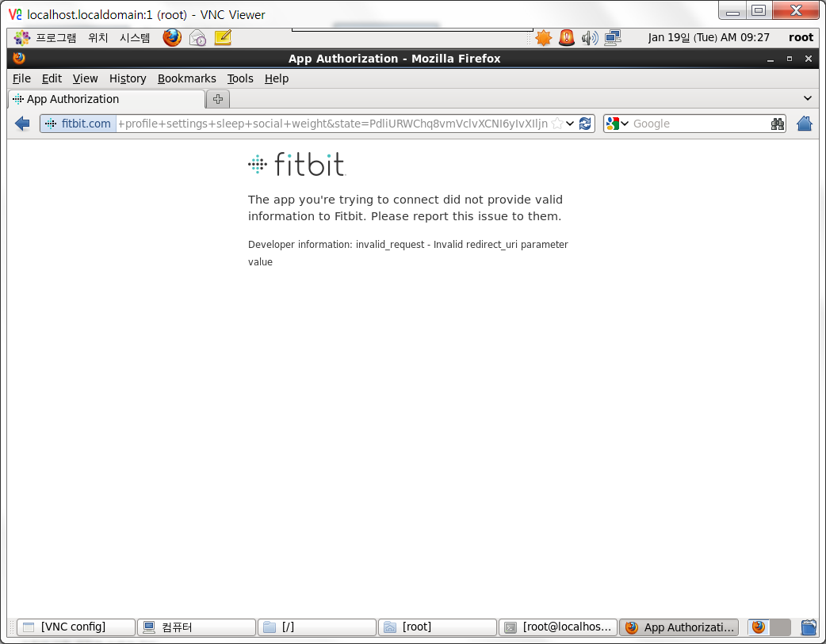Close the VNC Viewer window
Image resolution: width=826 pixels, height=644 pixels.
click(x=797, y=10)
